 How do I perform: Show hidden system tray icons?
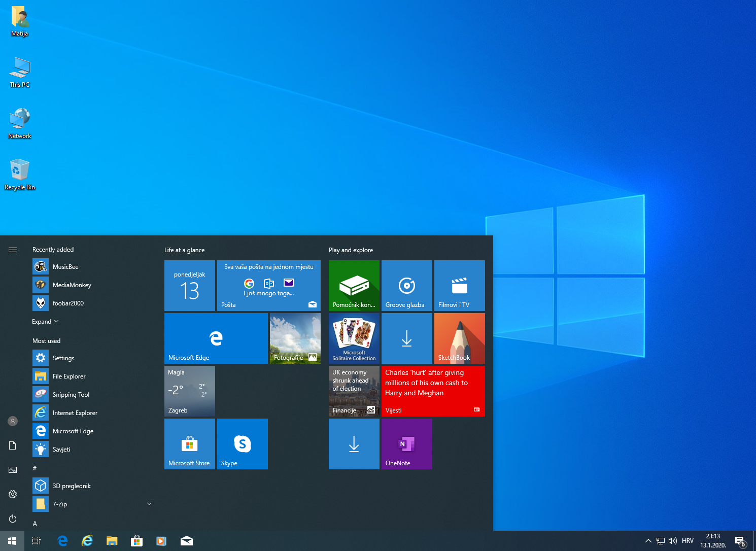click(x=648, y=541)
